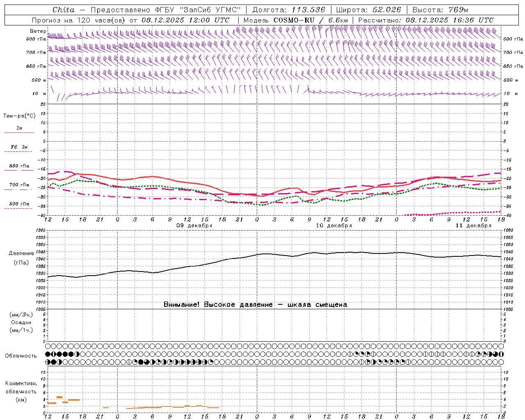Click the Давление panel label

(x=21, y=253)
